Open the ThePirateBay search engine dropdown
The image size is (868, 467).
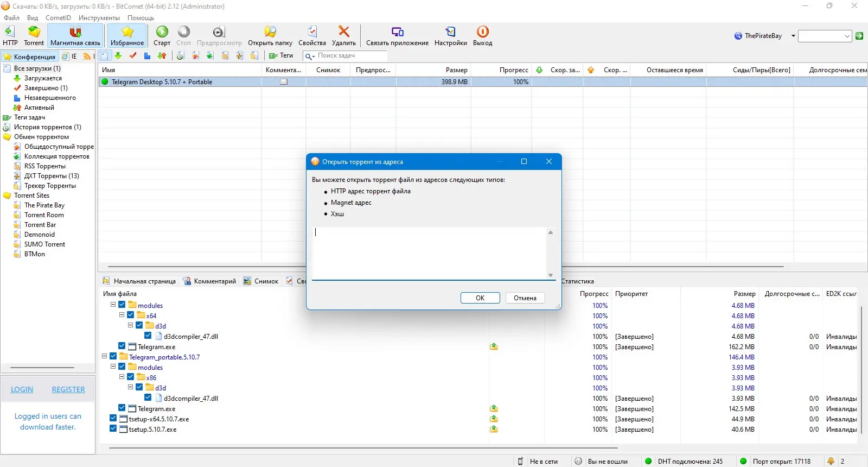[x=793, y=36]
